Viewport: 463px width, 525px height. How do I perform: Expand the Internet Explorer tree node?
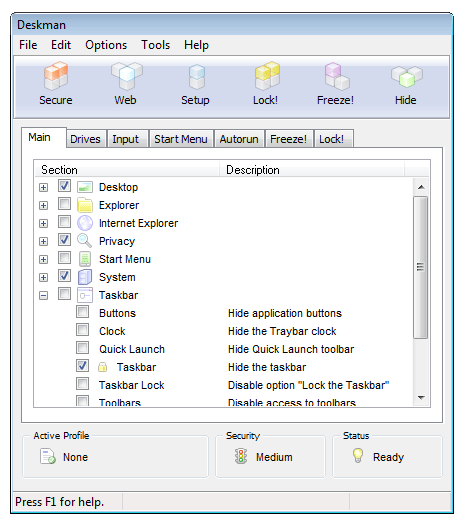click(43, 223)
